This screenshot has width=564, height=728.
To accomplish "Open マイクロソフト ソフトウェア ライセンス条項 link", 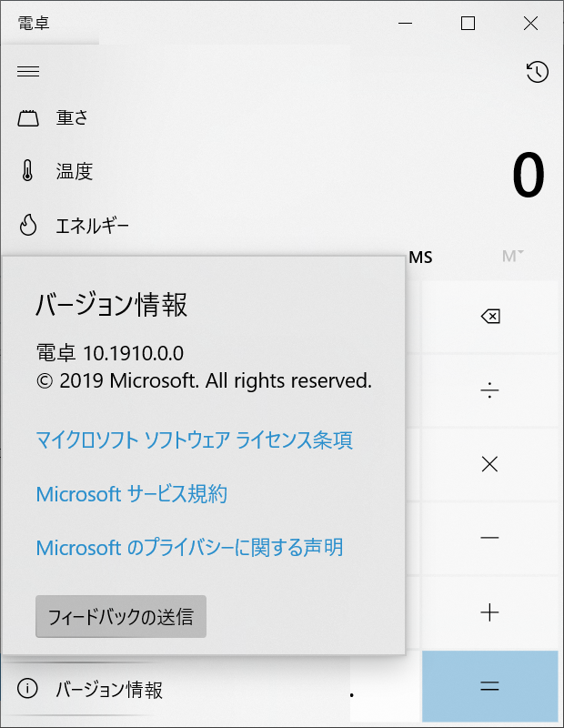I will tap(195, 440).
